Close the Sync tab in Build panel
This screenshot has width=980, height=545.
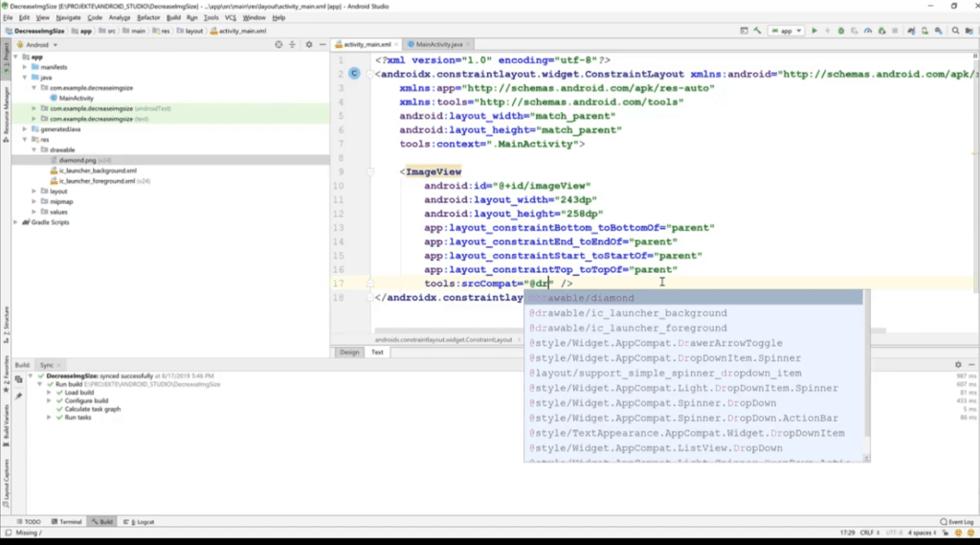point(58,366)
